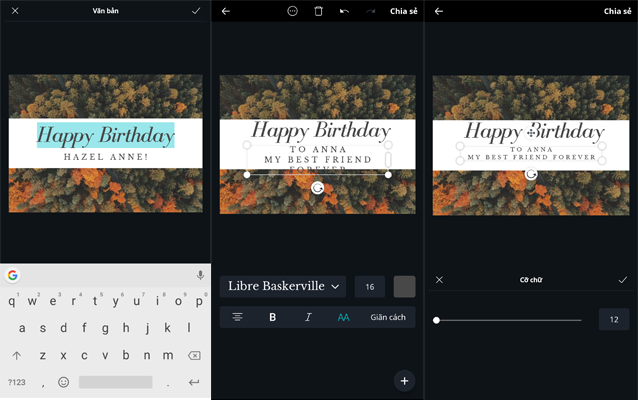The image size is (638, 400).
Task: Undo the last edit
Action: [345, 11]
